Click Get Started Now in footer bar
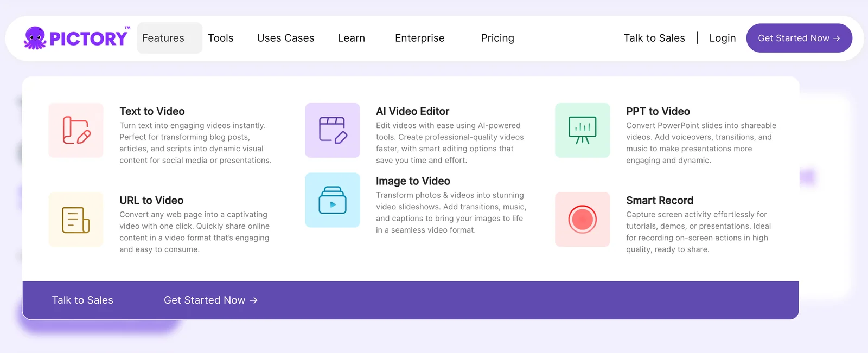Viewport: 868px width, 353px height. [x=210, y=300]
